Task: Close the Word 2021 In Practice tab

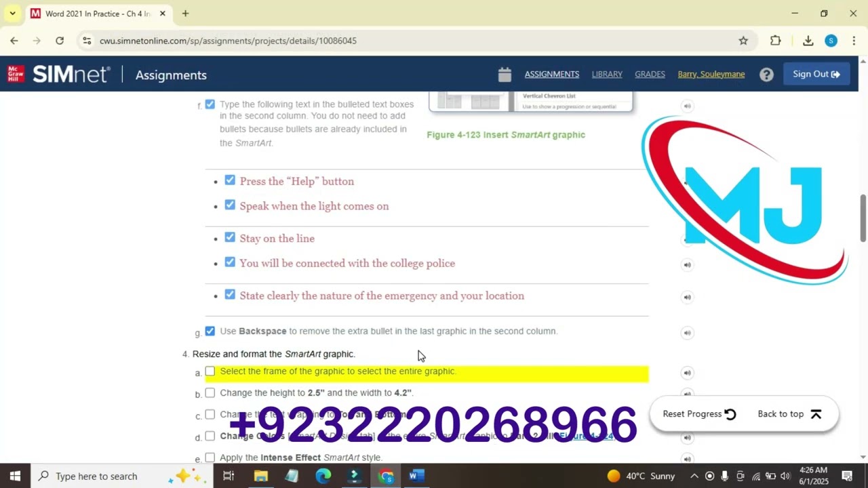Action: pos(163,14)
